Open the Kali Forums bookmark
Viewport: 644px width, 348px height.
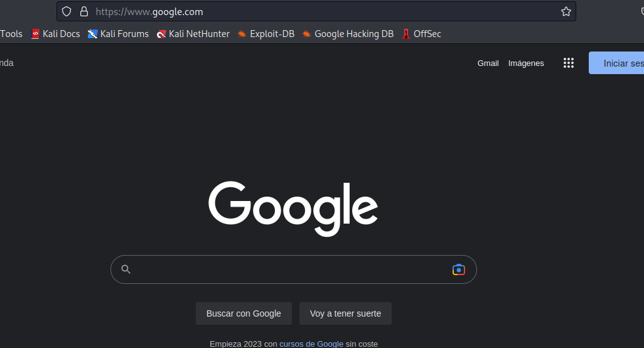click(118, 34)
